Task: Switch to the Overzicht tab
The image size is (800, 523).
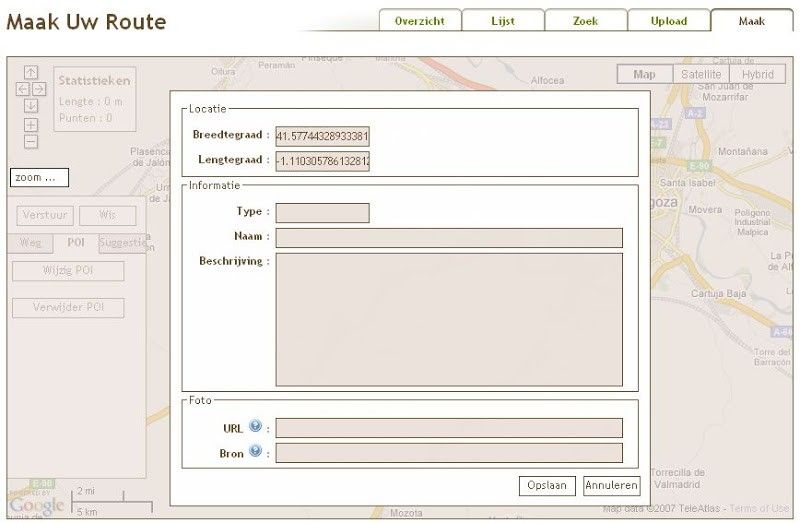Action: pos(420,21)
